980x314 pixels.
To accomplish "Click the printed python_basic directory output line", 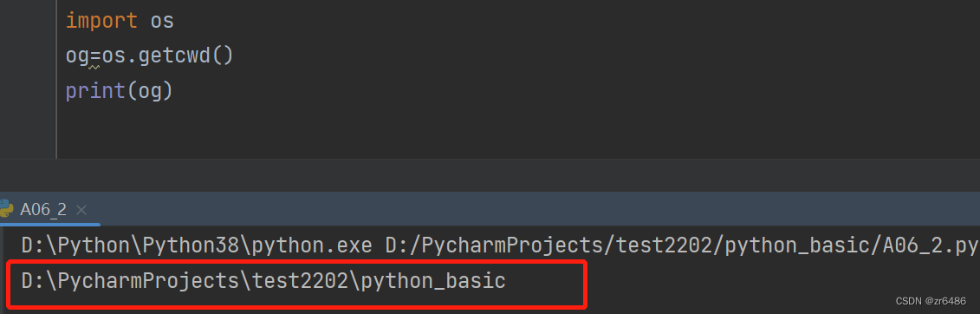I will click(x=263, y=282).
